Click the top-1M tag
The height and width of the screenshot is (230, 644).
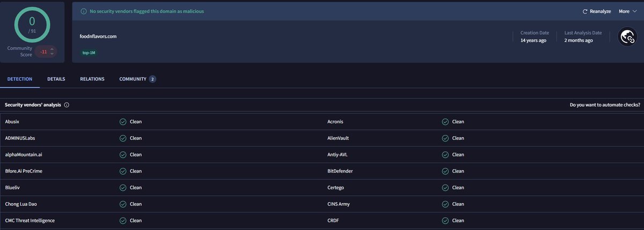click(89, 53)
